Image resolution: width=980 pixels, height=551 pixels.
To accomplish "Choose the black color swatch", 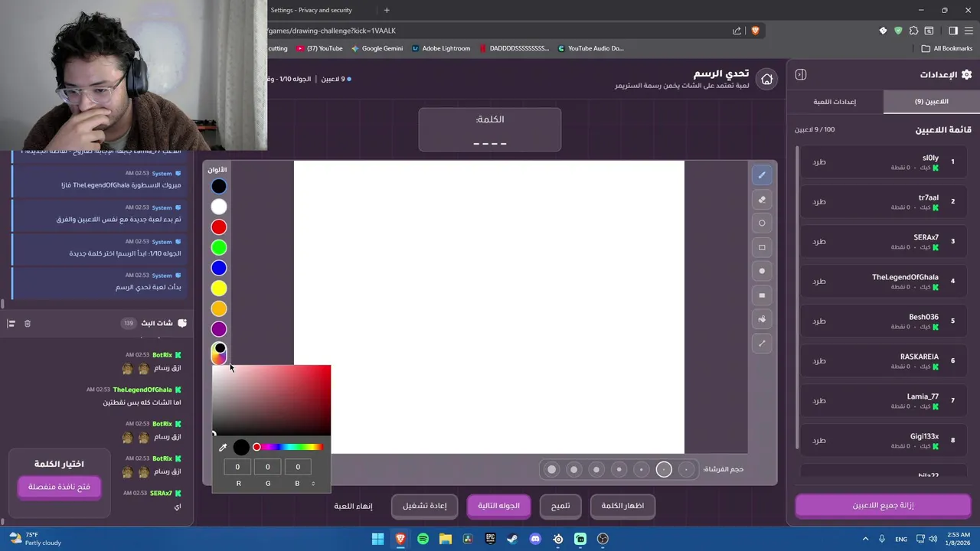I will pyautogui.click(x=219, y=186).
